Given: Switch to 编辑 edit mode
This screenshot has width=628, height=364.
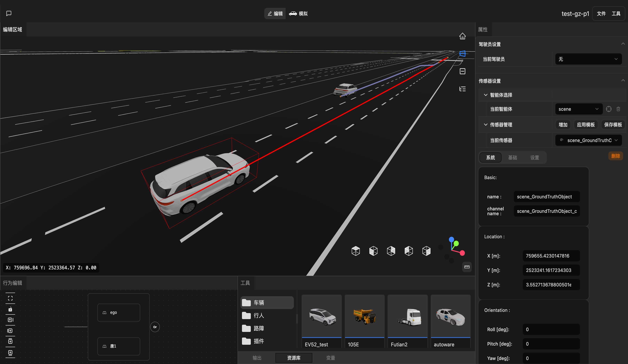Looking at the screenshot, I should pos(275,13).
